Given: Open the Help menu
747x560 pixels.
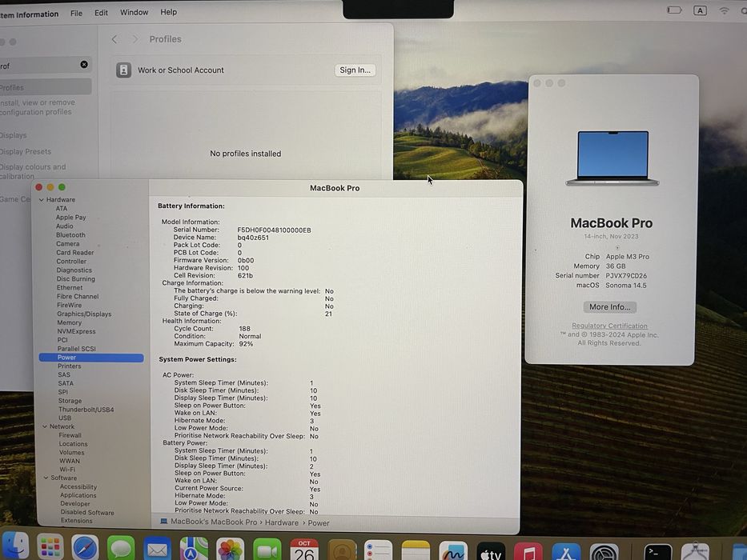Looking at the screenshot, I should coord(168,12).
